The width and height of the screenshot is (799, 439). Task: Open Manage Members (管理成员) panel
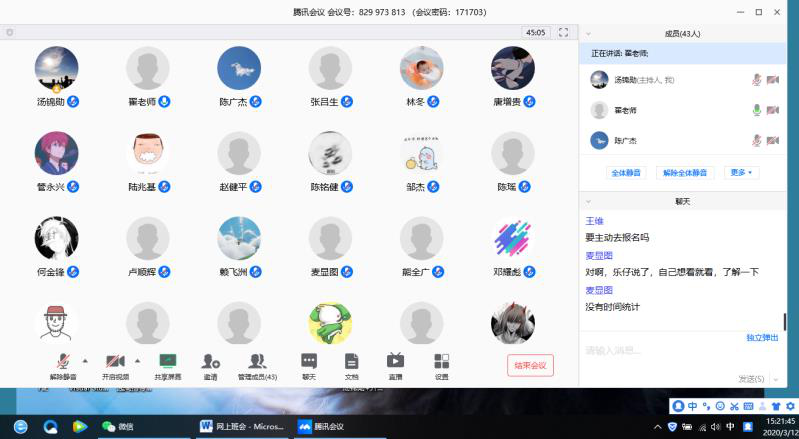257,362
